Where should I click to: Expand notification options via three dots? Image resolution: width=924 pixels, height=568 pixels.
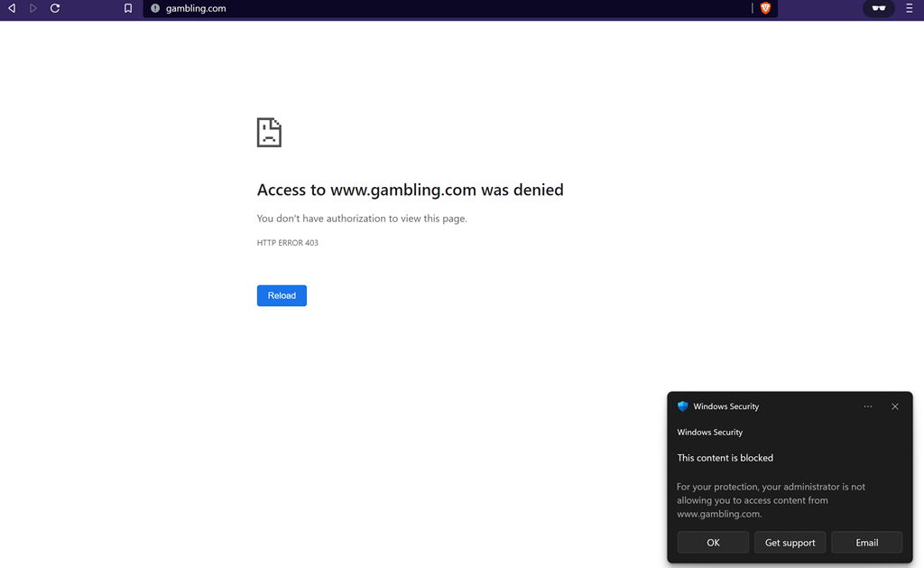coord(868,406)
